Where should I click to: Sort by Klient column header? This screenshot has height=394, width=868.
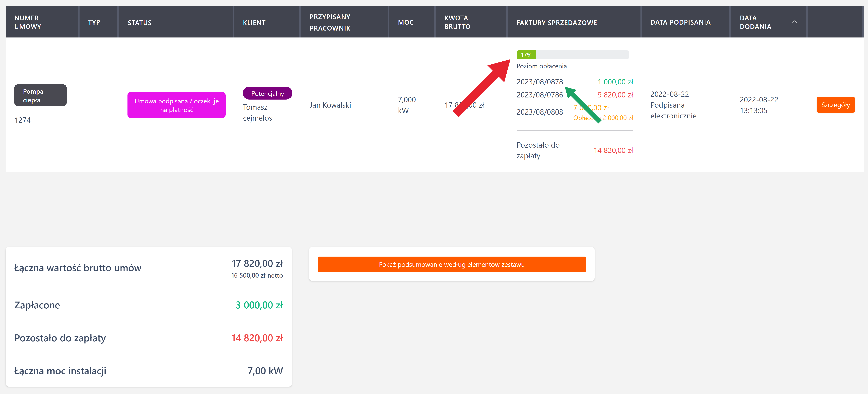coord(254,23)
